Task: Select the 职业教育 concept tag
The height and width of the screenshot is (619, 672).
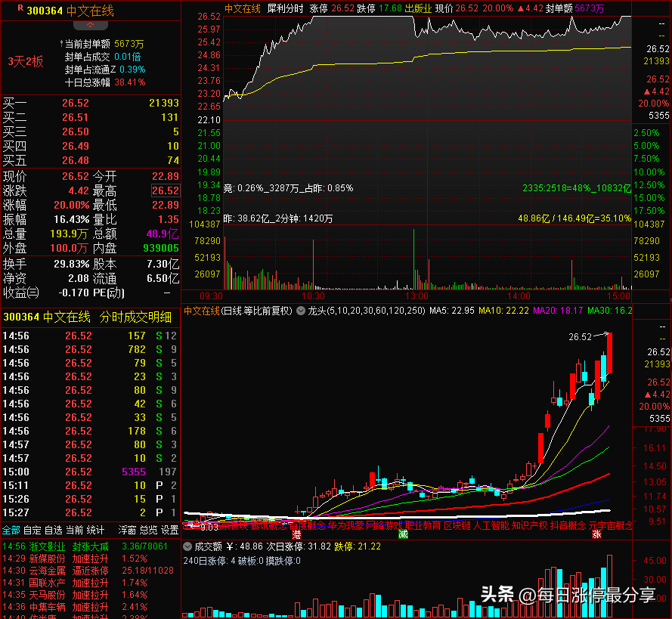Action: pos(423,525)
